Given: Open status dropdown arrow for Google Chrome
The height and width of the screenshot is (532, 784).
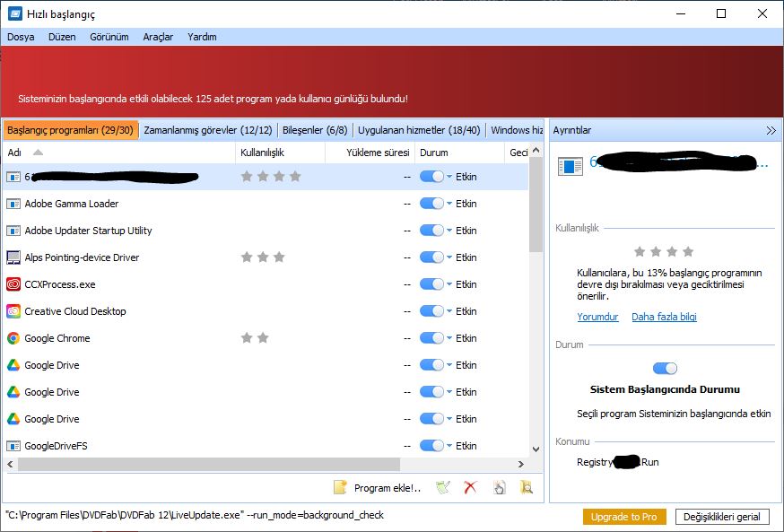Looking at the screenshot, I should [x=449, y=338].
